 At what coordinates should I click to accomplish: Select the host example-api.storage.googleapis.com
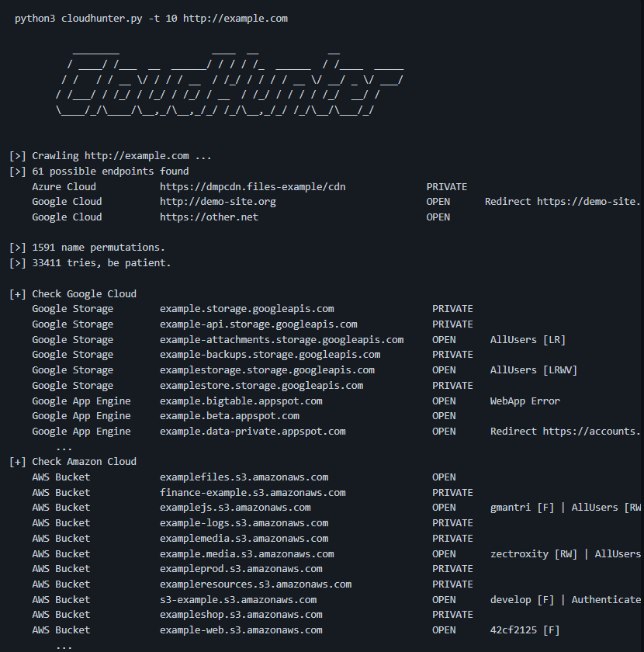tap(258, 324)
